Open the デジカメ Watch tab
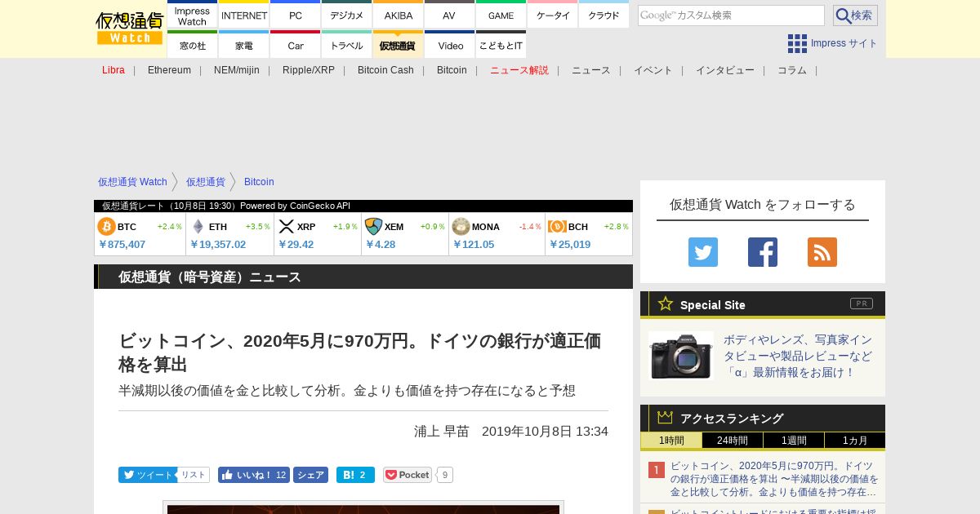The image size is (980, 514). pyautogui.click(x=347, y=16)
